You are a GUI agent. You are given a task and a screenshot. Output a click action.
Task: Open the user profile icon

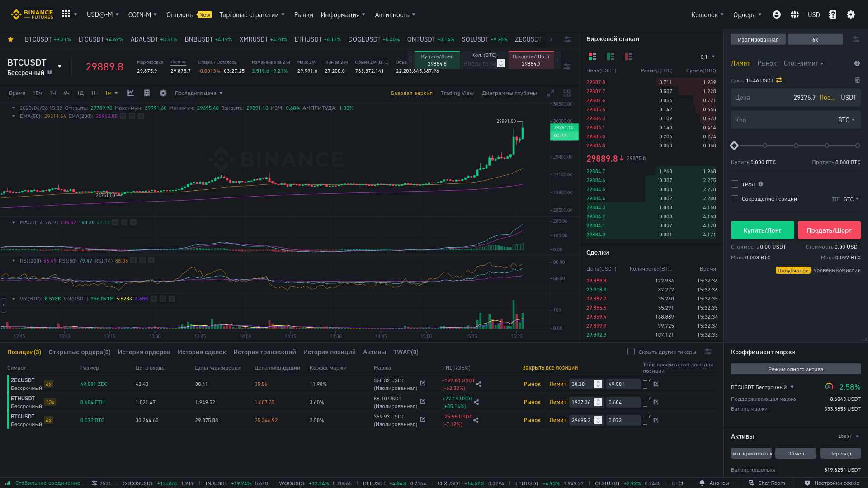click(777, 14)
